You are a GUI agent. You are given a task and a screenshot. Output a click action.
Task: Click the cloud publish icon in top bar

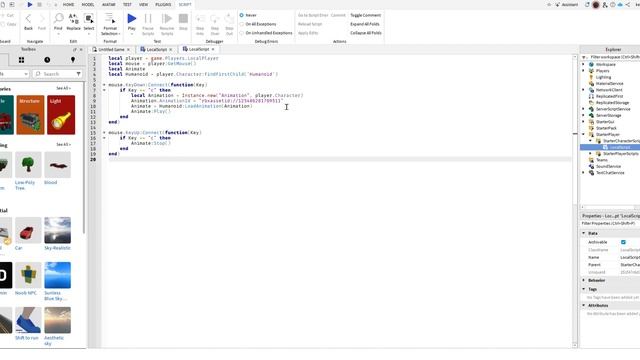tap(620, 4)
